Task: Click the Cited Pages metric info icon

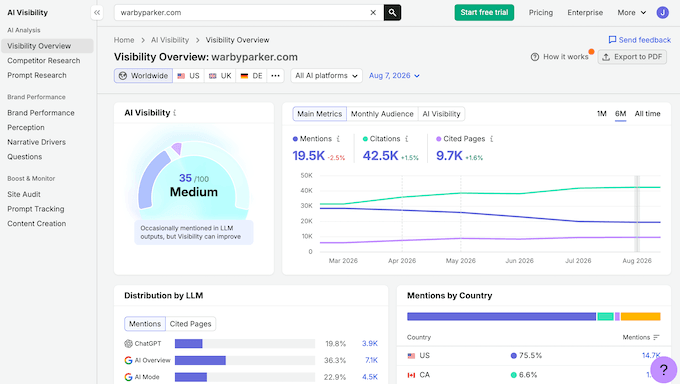Action: (x=491, y=139)
